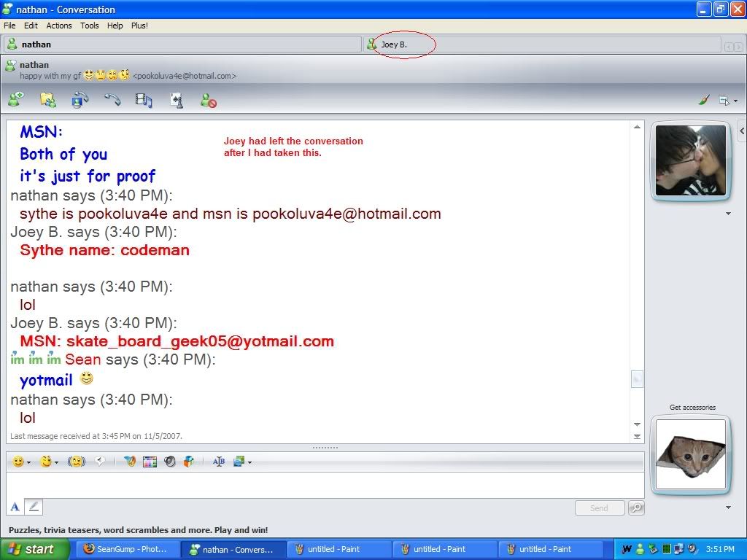The height and width of the screenshot is (560, 747).
Task: Switch to the nathan conversation tab
Action: coord(182,44)
